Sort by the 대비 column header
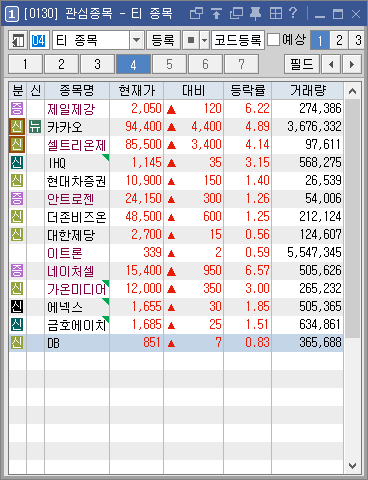Viewport: 368px width, 480px height. point(194,91)
